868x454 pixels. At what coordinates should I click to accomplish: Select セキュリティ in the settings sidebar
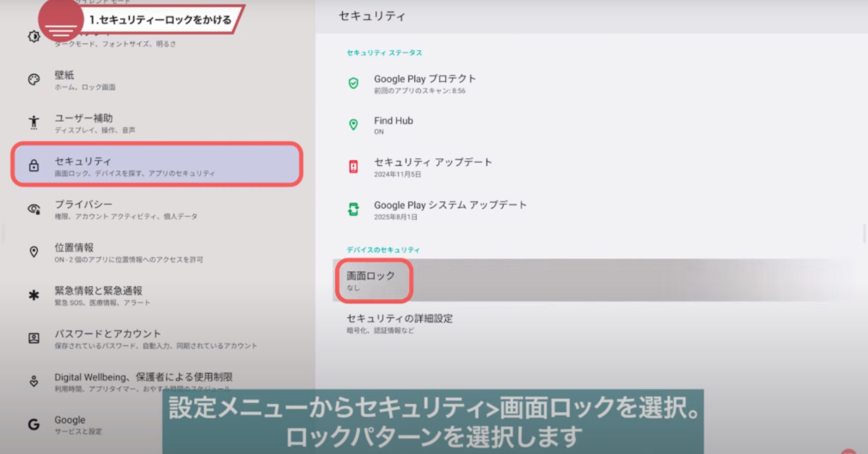157,165
